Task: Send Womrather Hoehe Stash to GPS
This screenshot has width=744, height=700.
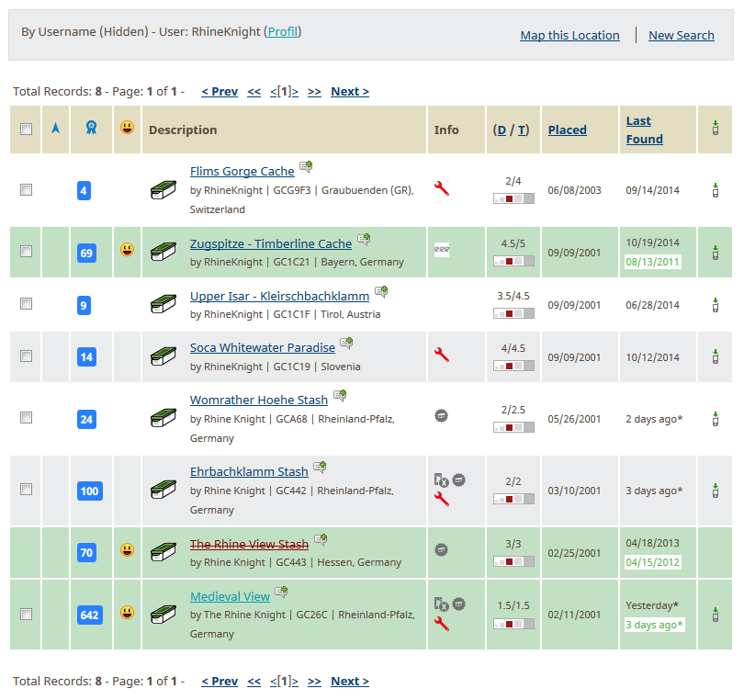Action: 715,419
